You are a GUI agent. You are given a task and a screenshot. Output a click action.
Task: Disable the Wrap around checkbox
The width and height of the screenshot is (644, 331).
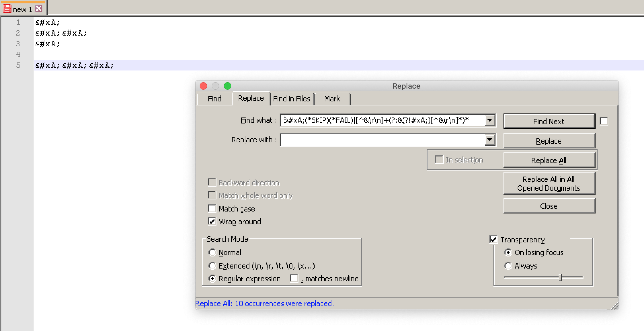[x=212, y=222]
